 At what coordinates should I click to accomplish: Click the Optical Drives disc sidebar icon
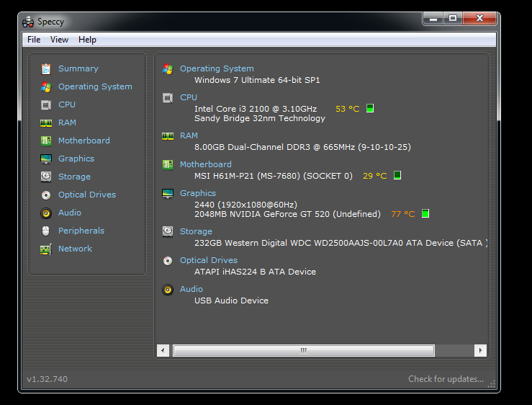[46, 195]
